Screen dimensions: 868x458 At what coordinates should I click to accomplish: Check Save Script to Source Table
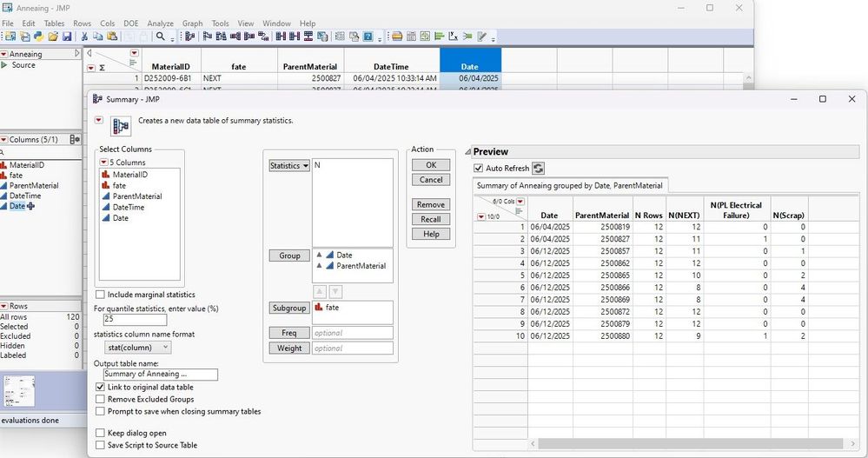(x=100, y=445)
